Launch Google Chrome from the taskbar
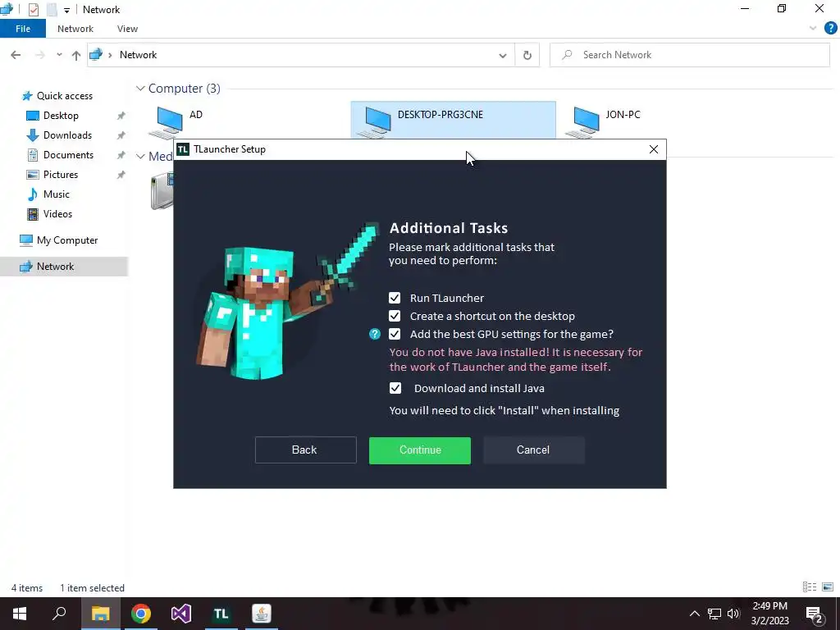 tap(141, 614)
